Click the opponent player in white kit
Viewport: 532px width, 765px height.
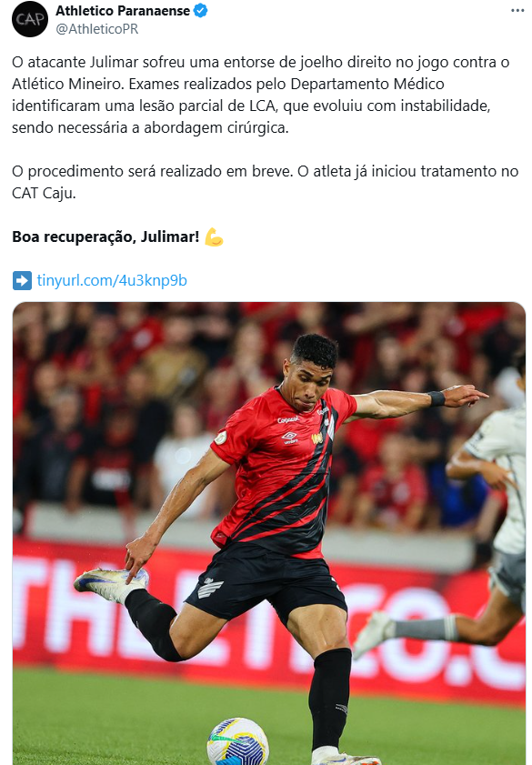coord(468,532)
